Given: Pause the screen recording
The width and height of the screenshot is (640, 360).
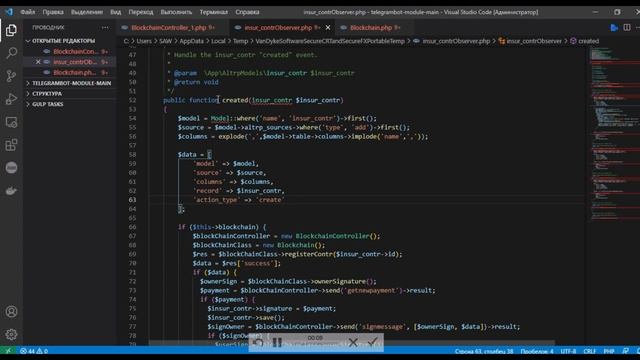Looking at the screenshot, I should click(277, 343).
